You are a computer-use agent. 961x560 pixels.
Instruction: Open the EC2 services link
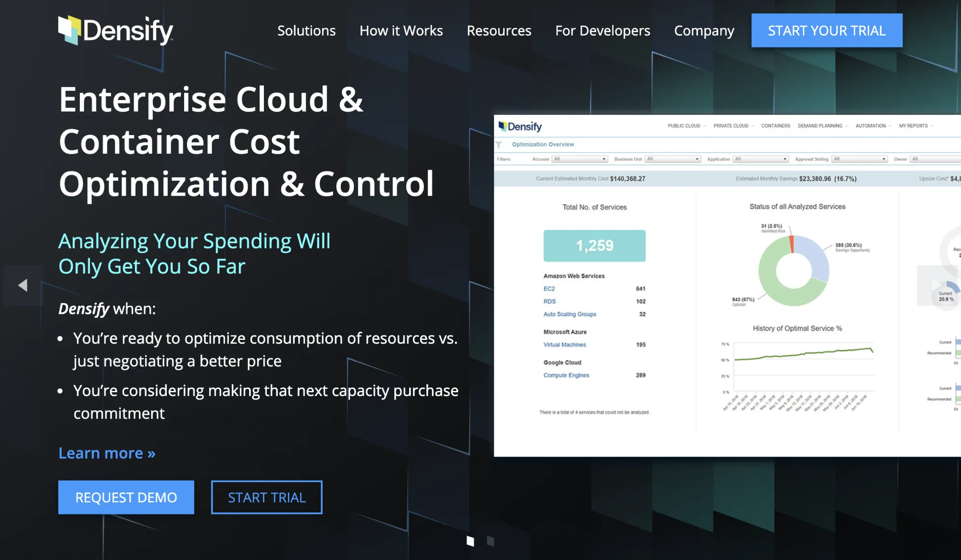pyautogui.click(x=549, y=289)
